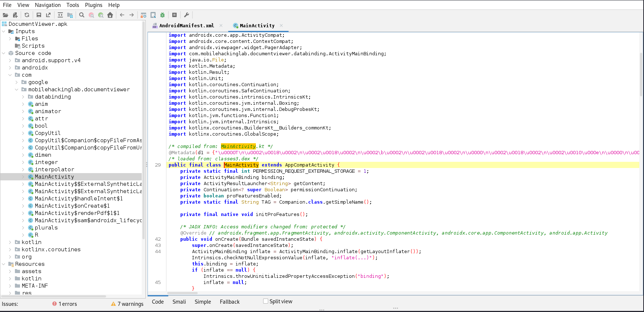Switch to Fallback code view
Viewport: 644px width, 312px height.
(230, 302)
